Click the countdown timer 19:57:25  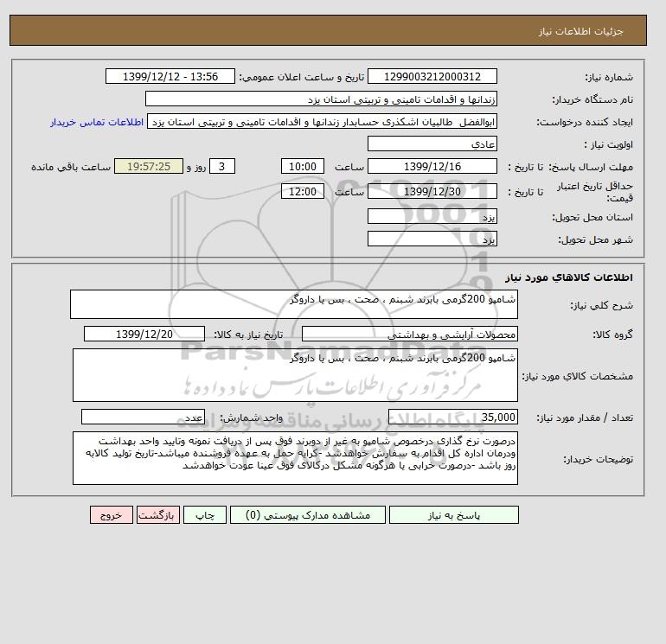(x=149, y=167)
